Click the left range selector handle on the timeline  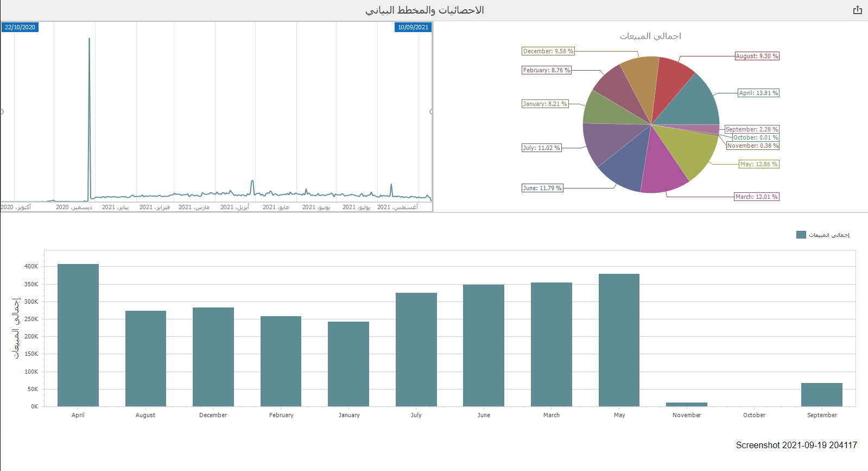2,112
